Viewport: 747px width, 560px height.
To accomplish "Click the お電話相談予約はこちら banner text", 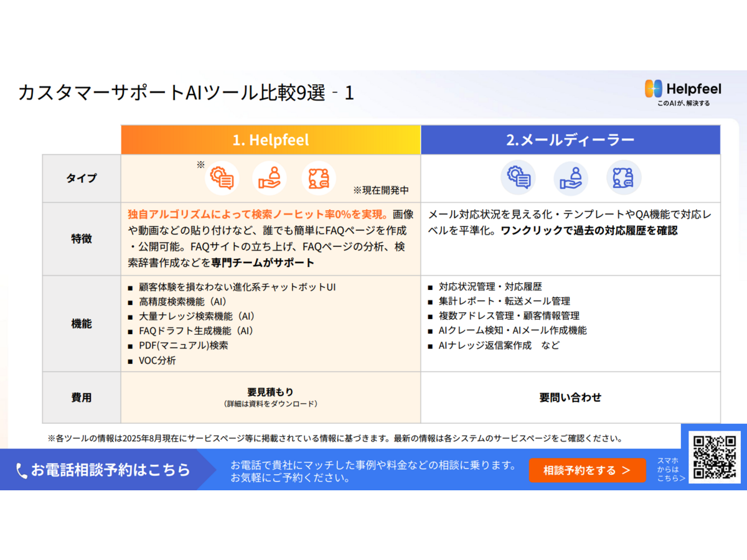I will point(111,470).
